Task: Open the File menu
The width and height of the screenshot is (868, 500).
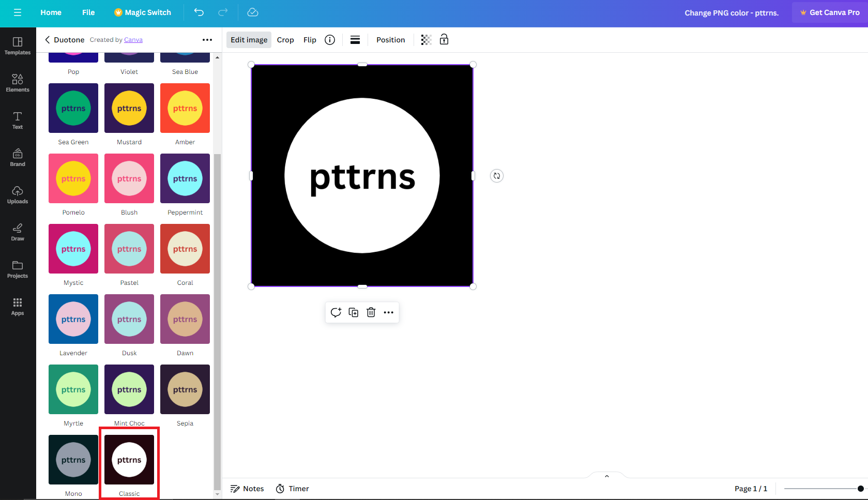Action: point(88,12)
